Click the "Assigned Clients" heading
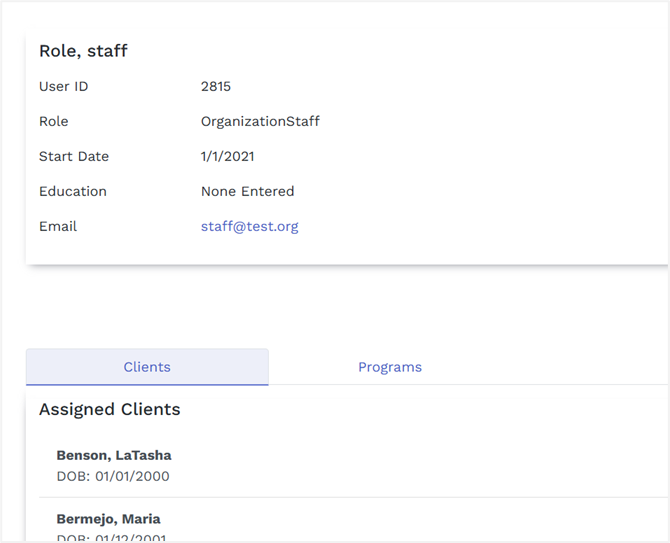The height and width of the screenshot is (543, 670). tap(110, 409)
